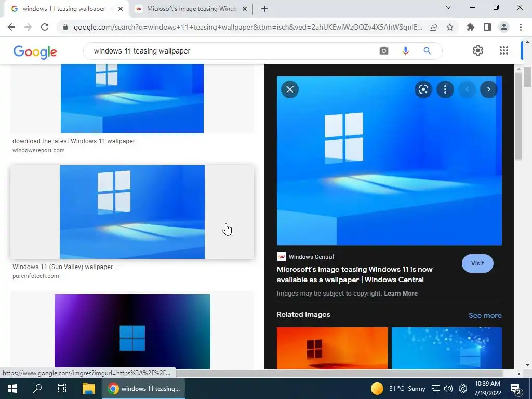Start voice search with microphone icon
The image size is (532, 399).
click(405, 51)
